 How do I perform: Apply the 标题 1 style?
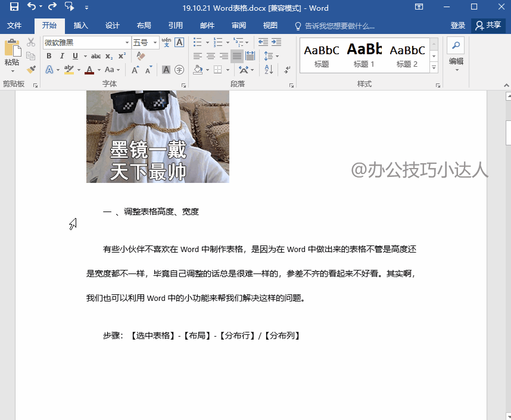click(x=364, y=55)
